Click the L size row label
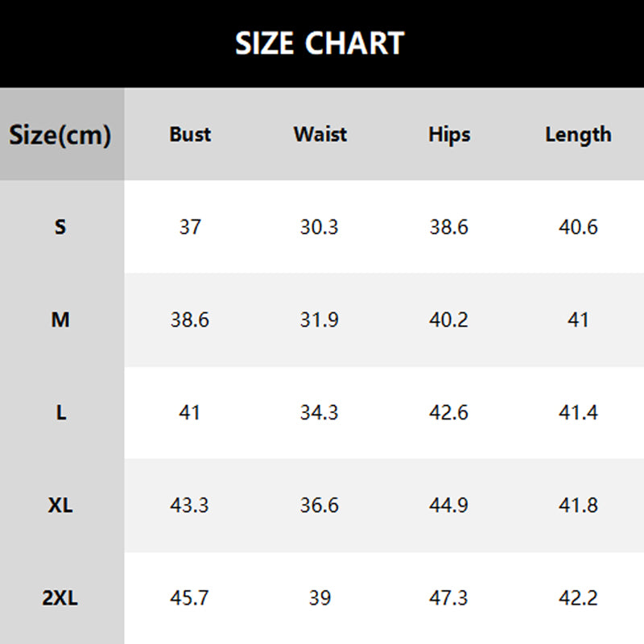 [60, 413]
